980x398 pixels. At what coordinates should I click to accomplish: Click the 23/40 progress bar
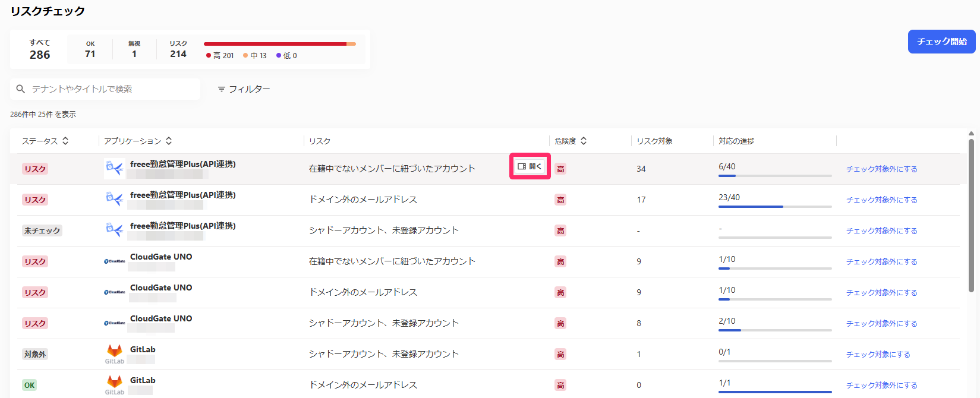tap(775, 207)
